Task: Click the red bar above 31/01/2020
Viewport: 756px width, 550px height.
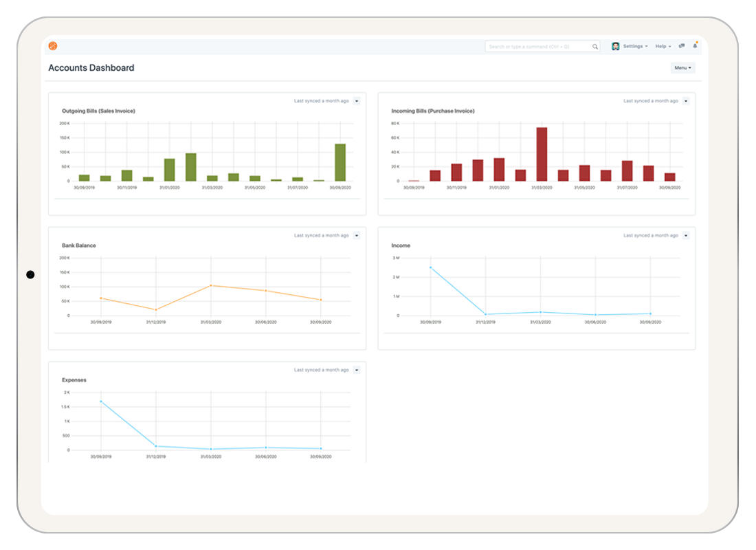Action: [499, 170]
